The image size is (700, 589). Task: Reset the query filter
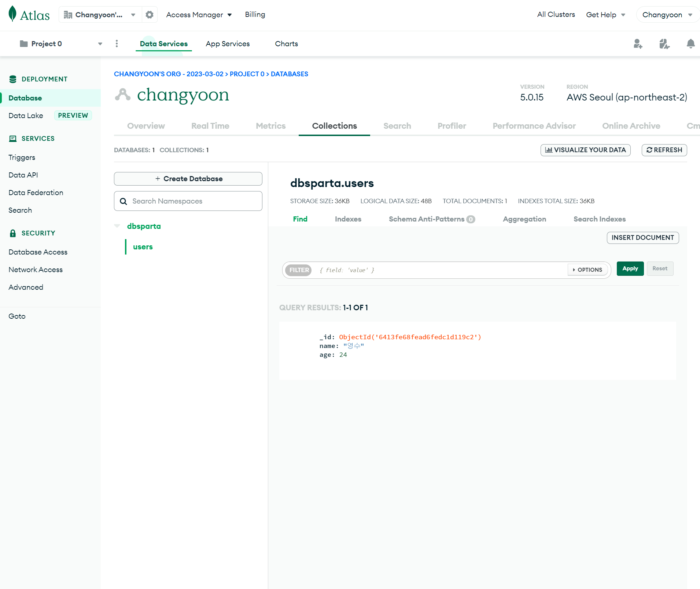pos(660,268)
